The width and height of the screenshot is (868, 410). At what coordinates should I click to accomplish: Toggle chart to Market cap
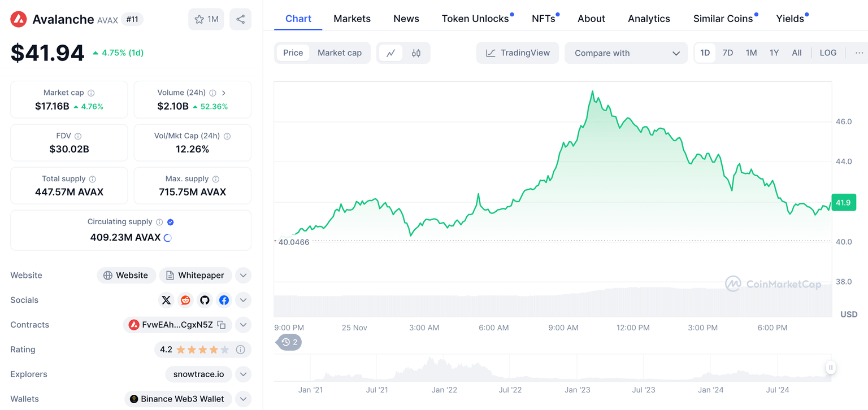[339, 53]
